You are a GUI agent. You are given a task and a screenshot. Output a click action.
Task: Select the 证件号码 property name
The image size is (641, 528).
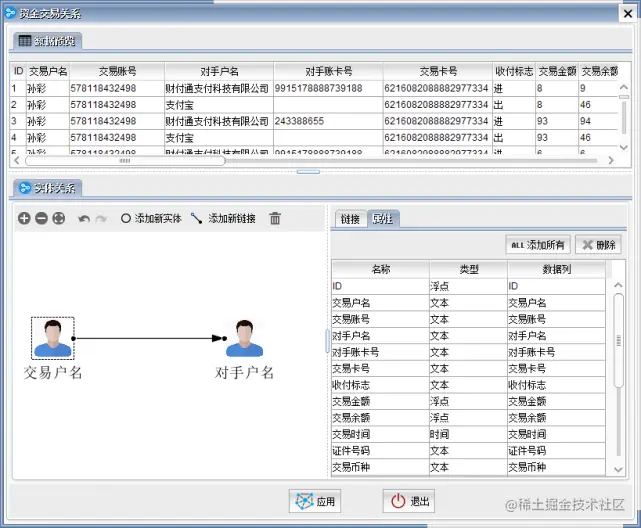380,451
